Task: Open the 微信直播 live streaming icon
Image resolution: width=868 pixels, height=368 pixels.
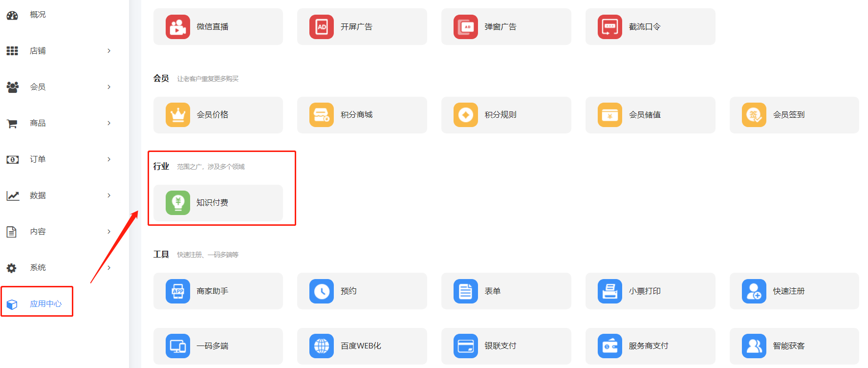Action: pos(177,27)
